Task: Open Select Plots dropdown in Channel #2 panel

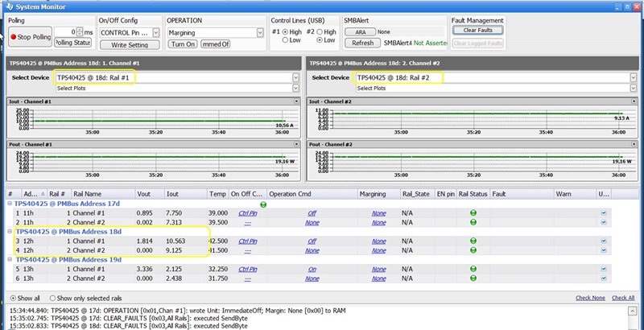Action: (633, 88)
